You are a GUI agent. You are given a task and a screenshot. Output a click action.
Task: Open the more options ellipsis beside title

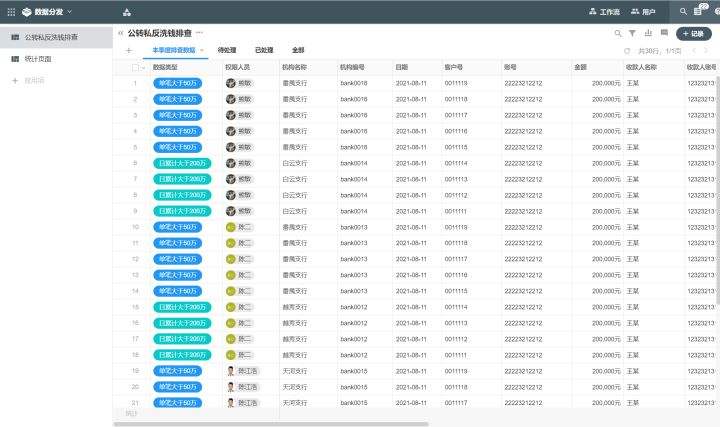(199, 33)
